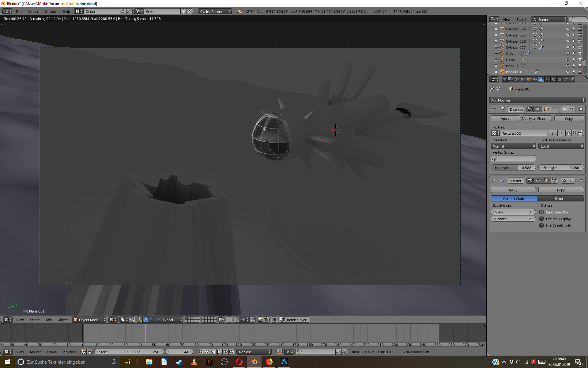Image resolution: width=588 pixels, height=368 pixels.
Task: Open the File menu
Action: tap(19, 11)
